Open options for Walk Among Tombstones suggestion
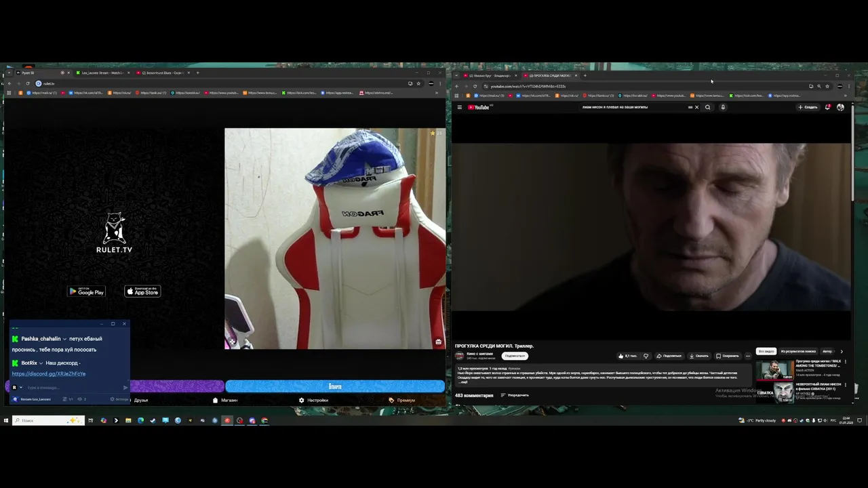This screenshot has width=868, height=488. click(846, 362)
